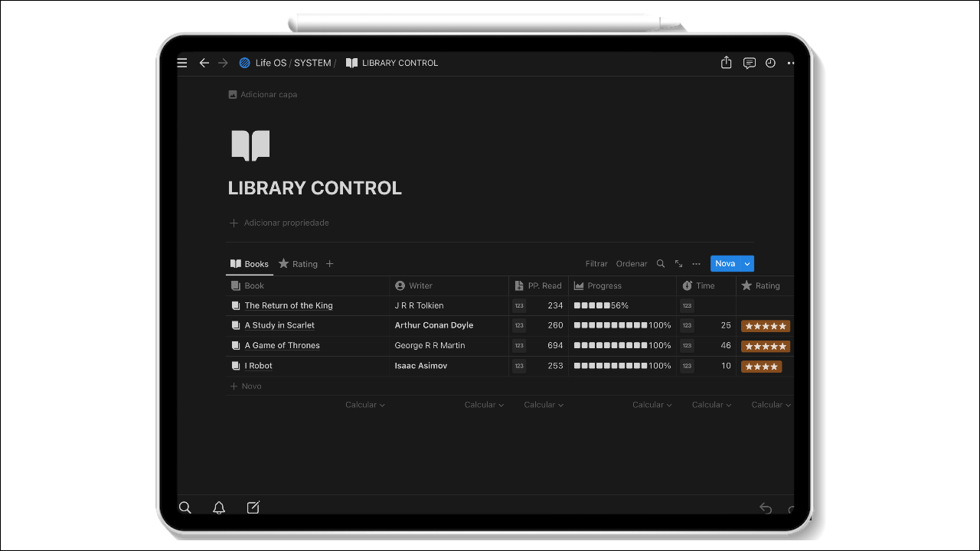Click page icon of The Return of the King
Viewport: 980px width, 551px height.
[236, 305]
